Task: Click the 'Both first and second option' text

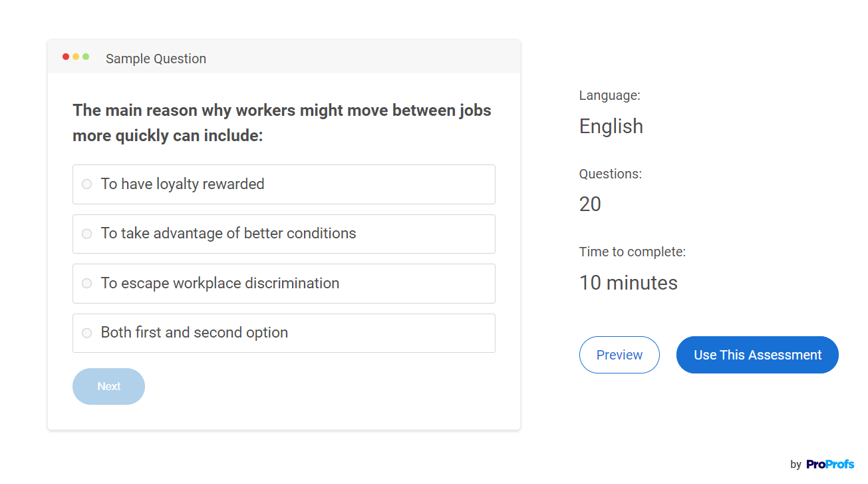Action: coord(194,333)
